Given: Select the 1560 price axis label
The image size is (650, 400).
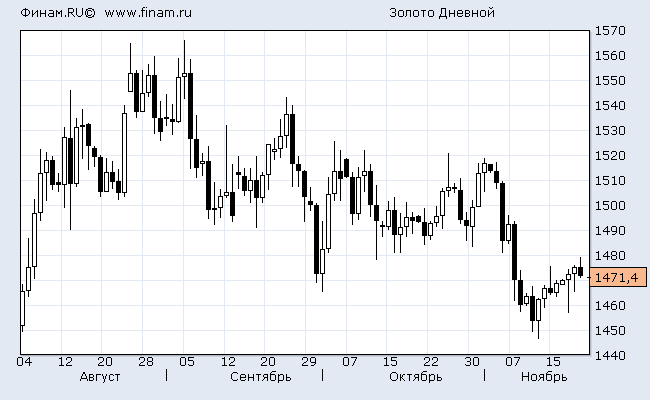Looking at the screenshot, I should coord(610,56).
